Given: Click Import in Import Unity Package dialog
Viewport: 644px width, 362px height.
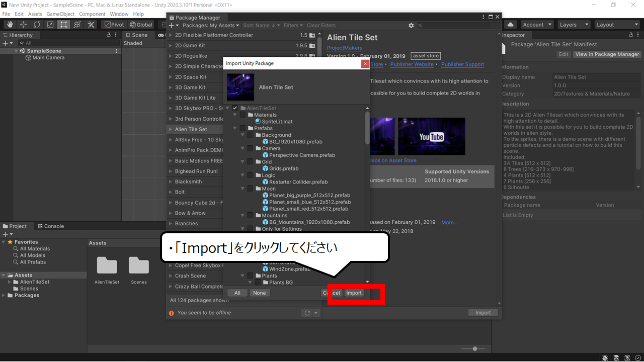Looking at the screenshot, I should tap(354, 293).
